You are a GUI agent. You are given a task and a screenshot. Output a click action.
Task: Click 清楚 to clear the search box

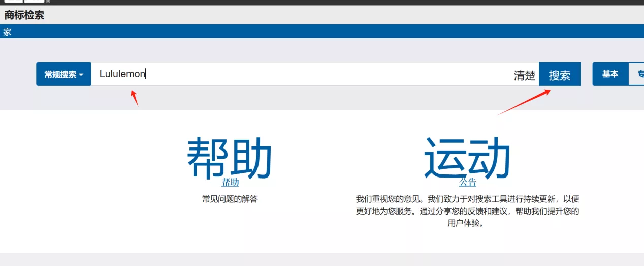525,76
